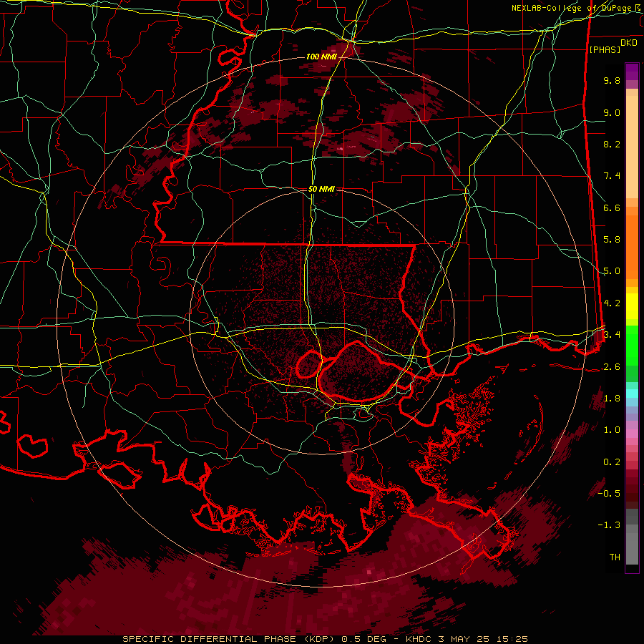Viewport: 644px width, 644px height.
Task: Select the -1.3 legend value
Action: click(609, 525)
